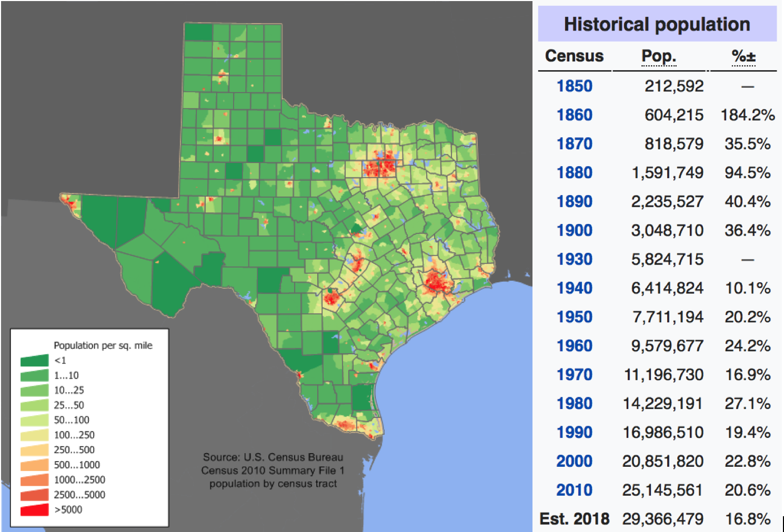
Task: Open the 1850 census link
Action: (x=574, y=86)
